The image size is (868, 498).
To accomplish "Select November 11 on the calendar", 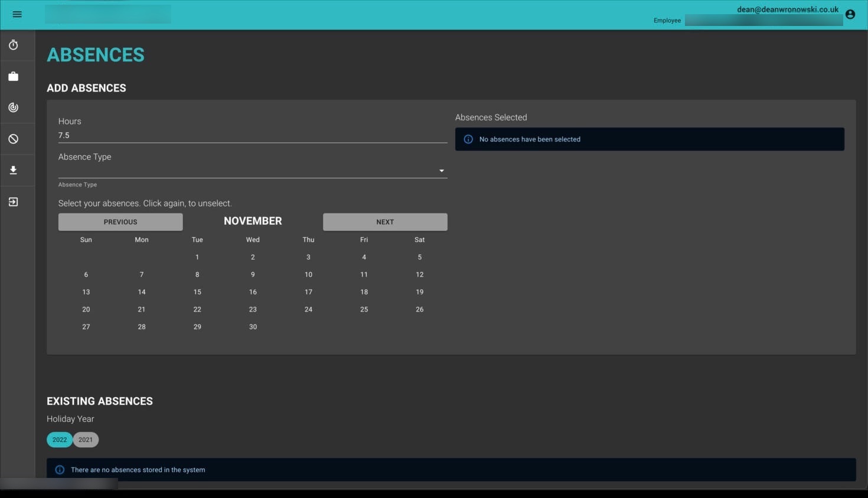I will (364, 274).
